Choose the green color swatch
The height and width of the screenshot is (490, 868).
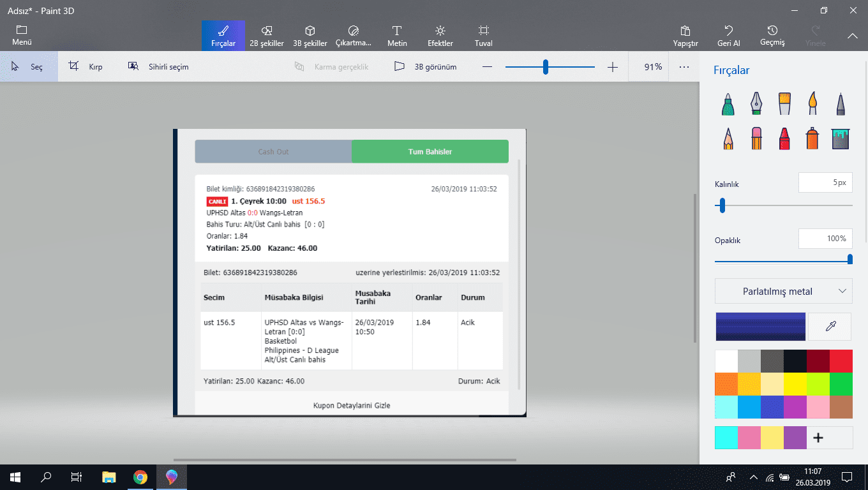pos(841,384)
